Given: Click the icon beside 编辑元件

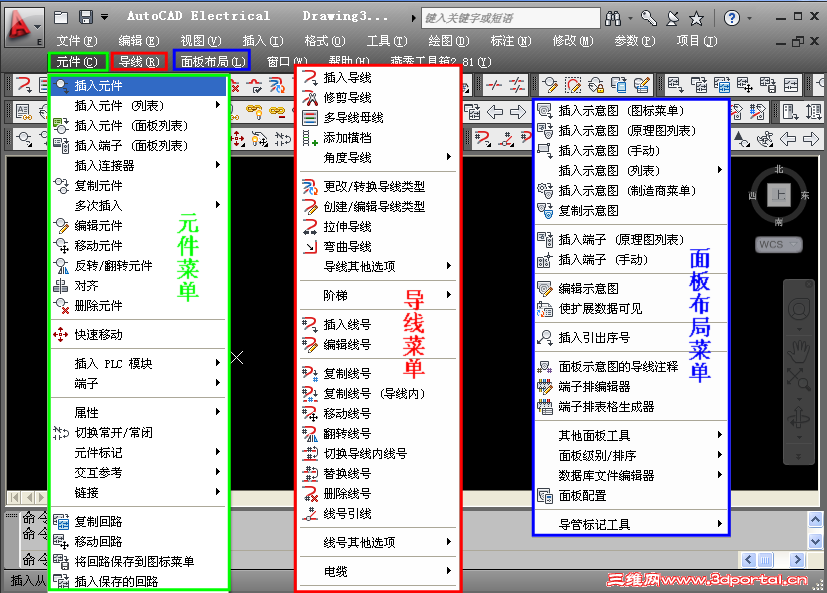Looking at the screenshot, I should pos(61,226).
